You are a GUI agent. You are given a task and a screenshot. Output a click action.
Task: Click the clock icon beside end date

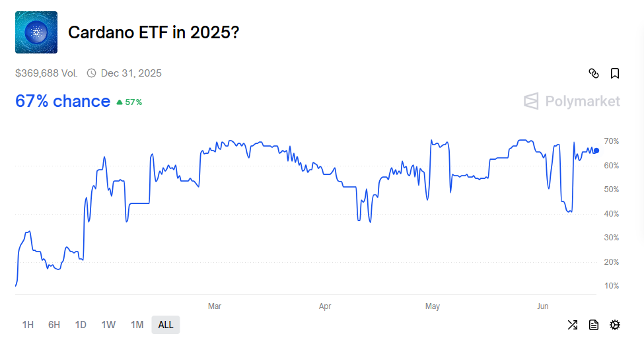91,73
